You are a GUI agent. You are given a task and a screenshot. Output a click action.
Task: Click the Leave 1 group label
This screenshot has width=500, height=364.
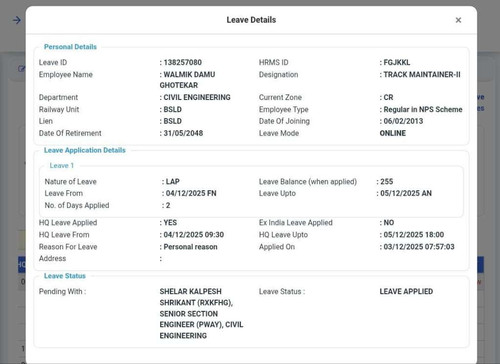(x=62, y=165)
